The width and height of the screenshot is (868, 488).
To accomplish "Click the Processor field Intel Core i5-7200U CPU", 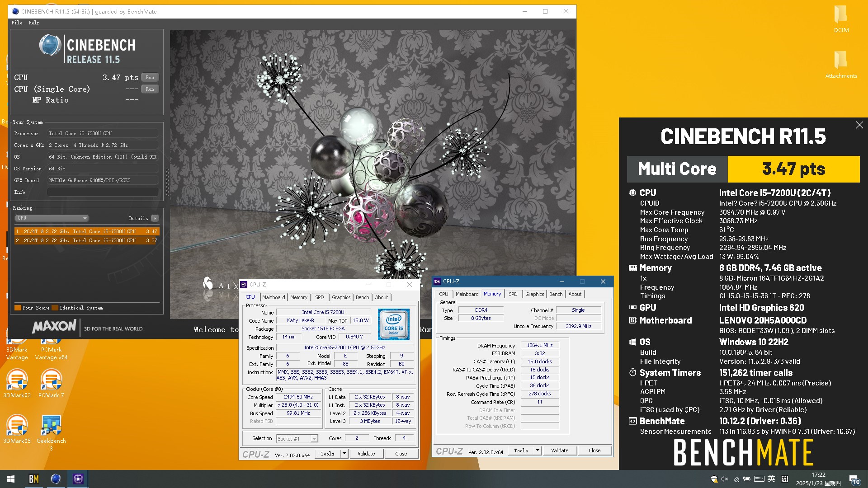I will pyautogui.click(x=103, y=133).
